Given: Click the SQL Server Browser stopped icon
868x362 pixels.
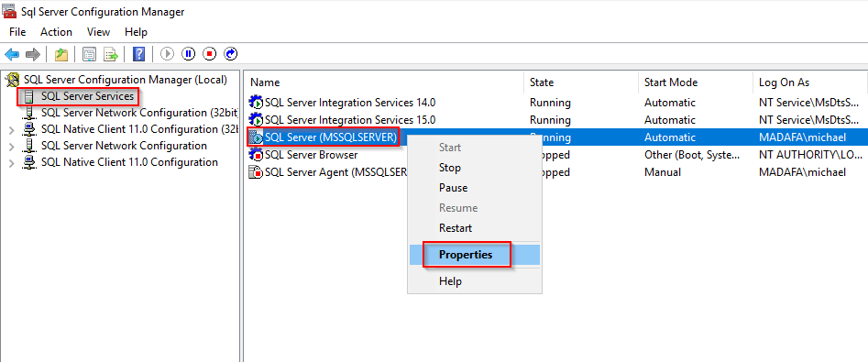Looking at the screenshot, I should 256,155.
